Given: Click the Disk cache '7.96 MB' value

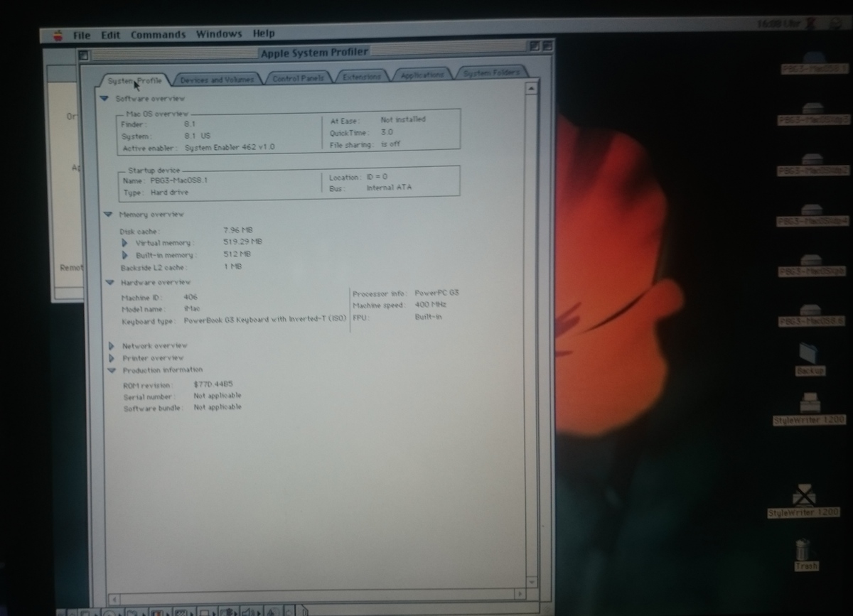Looking at the screenshot, I should [238, 230].
